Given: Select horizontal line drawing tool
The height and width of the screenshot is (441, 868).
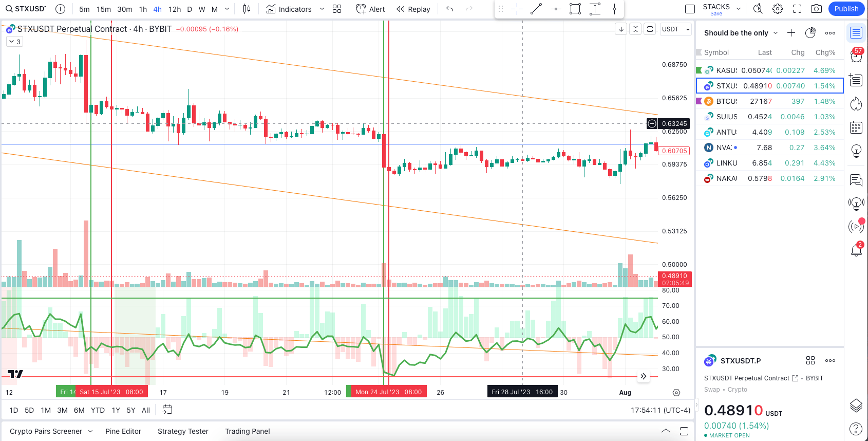Looking at the screenshot, I should point(556,9).
